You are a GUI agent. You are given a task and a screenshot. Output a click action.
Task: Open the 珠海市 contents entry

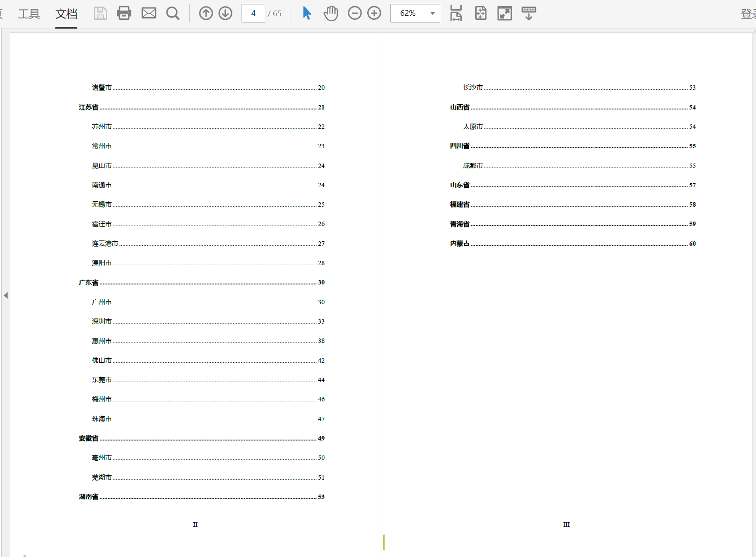208,419
